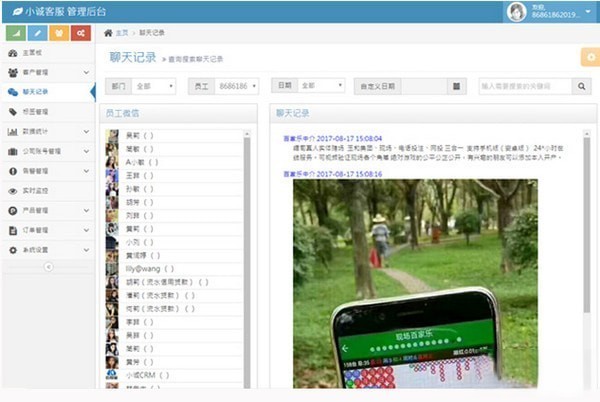This screenshot has height=402, width=600.
Task: Select the 聊天记录 chat bubbles sidebar item
Action: click(48, 92)
